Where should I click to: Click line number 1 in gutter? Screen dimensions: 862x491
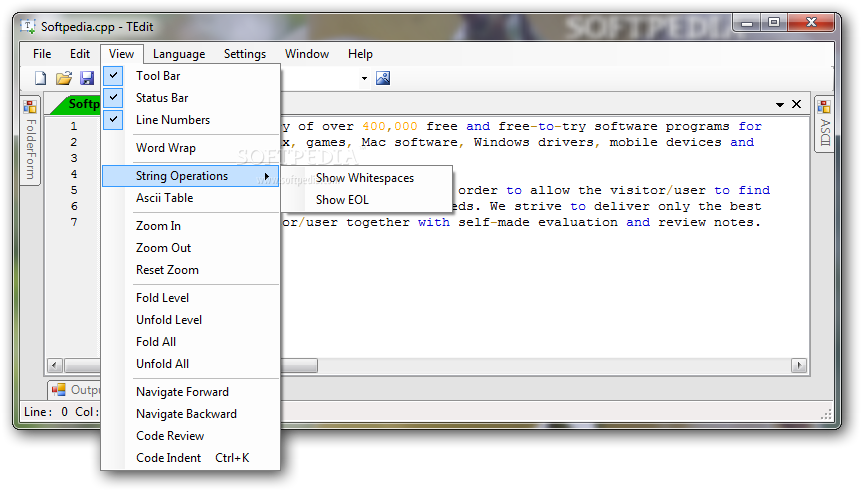[x=74, y=126]
